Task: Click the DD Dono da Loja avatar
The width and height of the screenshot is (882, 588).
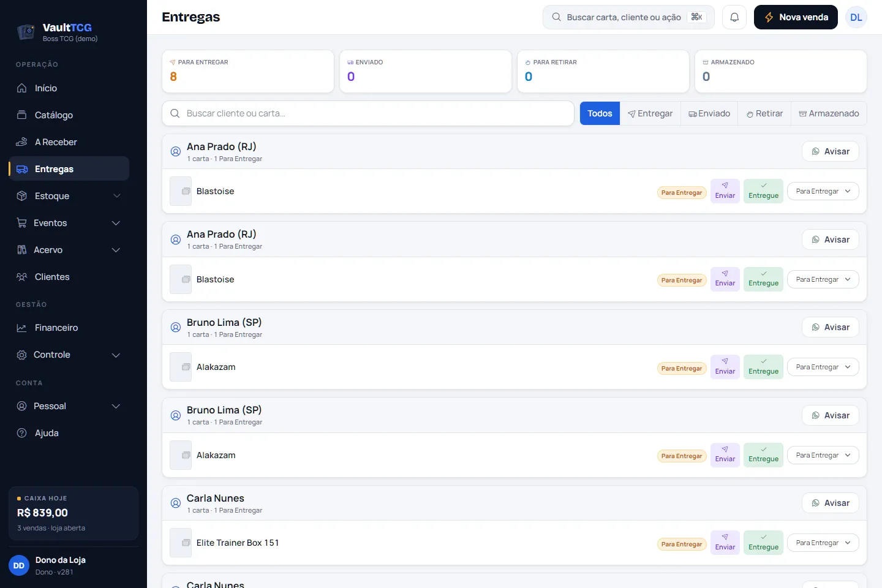Action: point(19,565)
